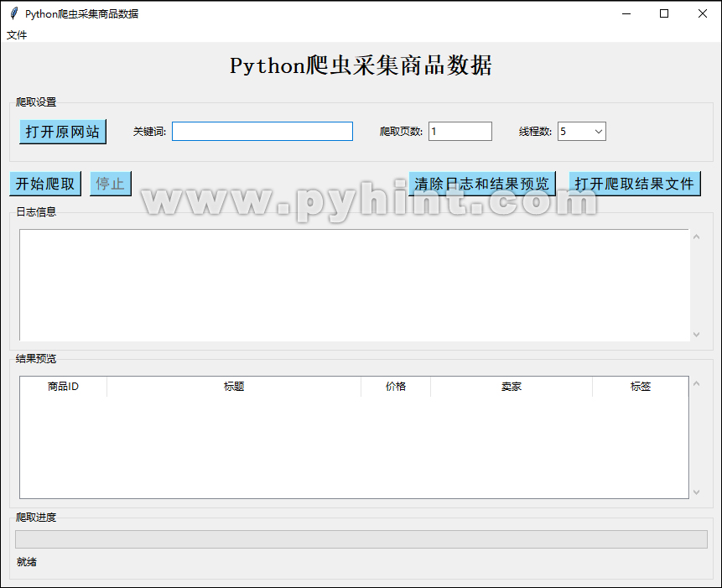Click 清除日志和结果预览 to clear logs

(x=482, y=184)
